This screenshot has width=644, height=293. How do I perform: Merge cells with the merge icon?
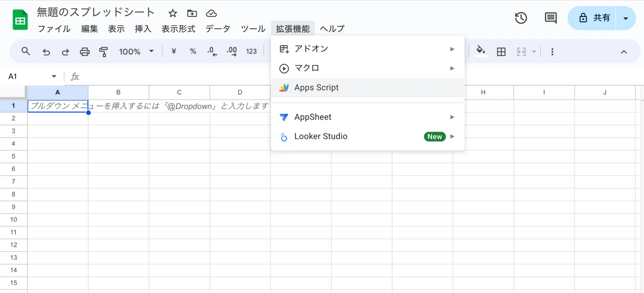tap(521, 52)
